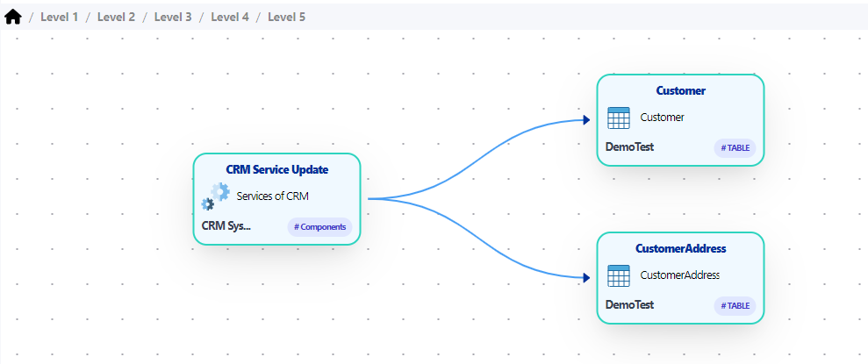Navigate to Level 1 in the breadcrumb
Screen dimensions: 868x364
[x=60, y=17]
